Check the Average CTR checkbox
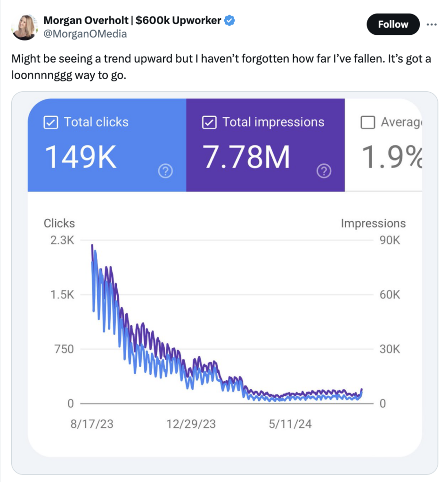The width and height of the screenshot is (448, 482). pos(367,122)
